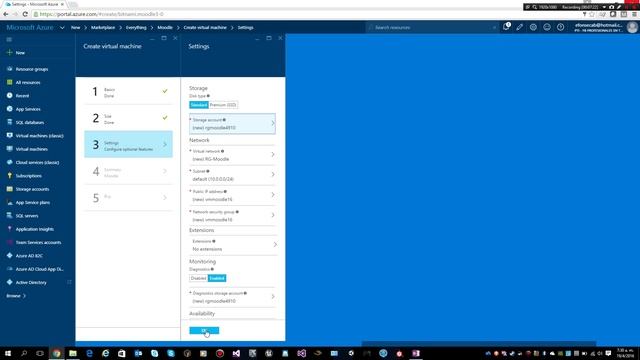
Task: Open Recent in the sidebar
Action: click(22, 96)
